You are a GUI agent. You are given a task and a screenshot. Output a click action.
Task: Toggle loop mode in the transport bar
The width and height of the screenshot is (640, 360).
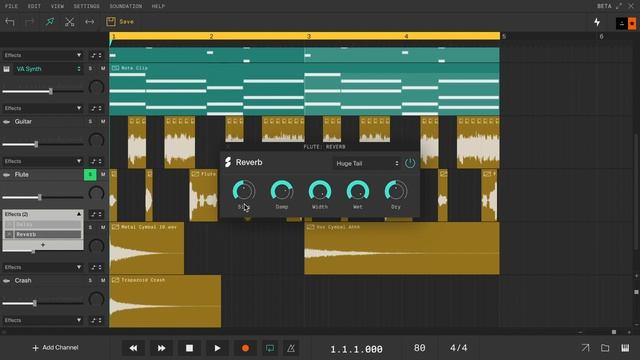270,348
